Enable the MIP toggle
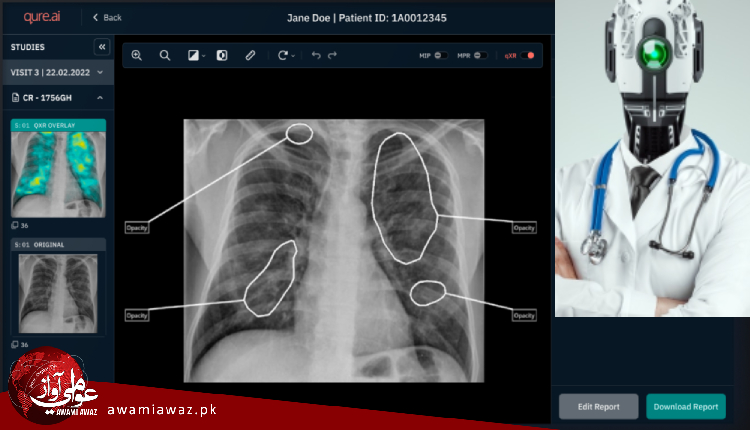The width and height of the screenshot is (750, 430). [x=440, y=56]
